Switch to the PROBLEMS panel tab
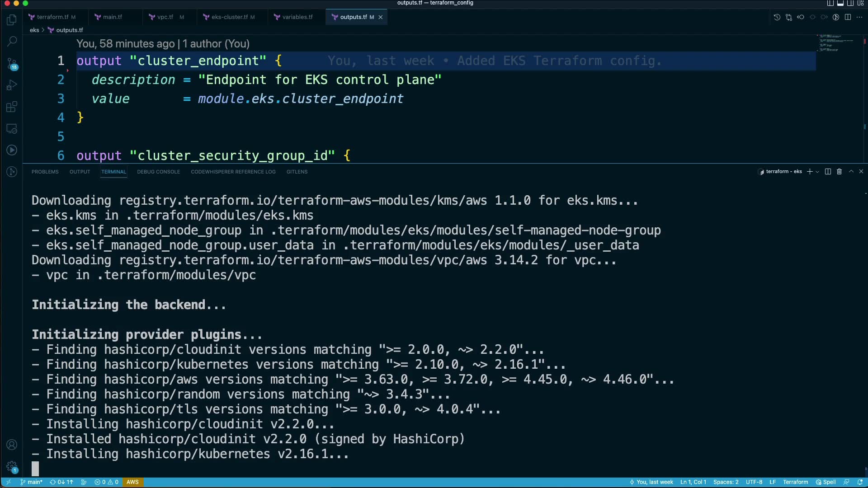 click(45, 172)
